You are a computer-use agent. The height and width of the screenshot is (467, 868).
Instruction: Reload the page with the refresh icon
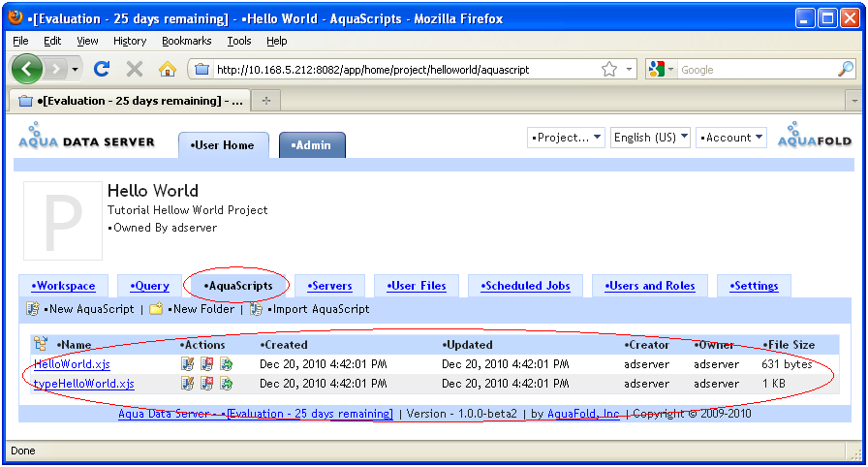102,69
